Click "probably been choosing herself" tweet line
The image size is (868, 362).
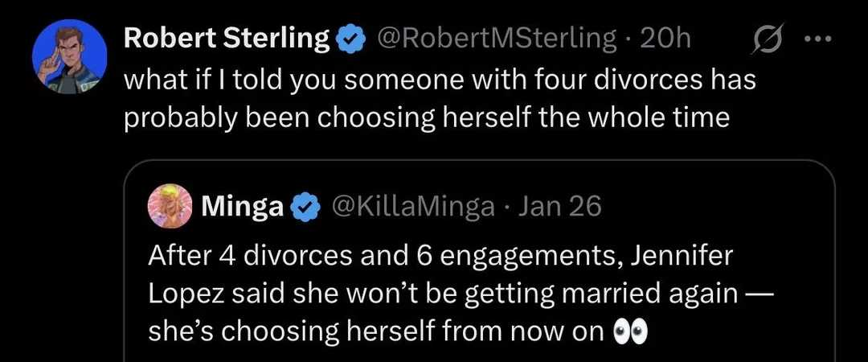click(x=427, y=117)
